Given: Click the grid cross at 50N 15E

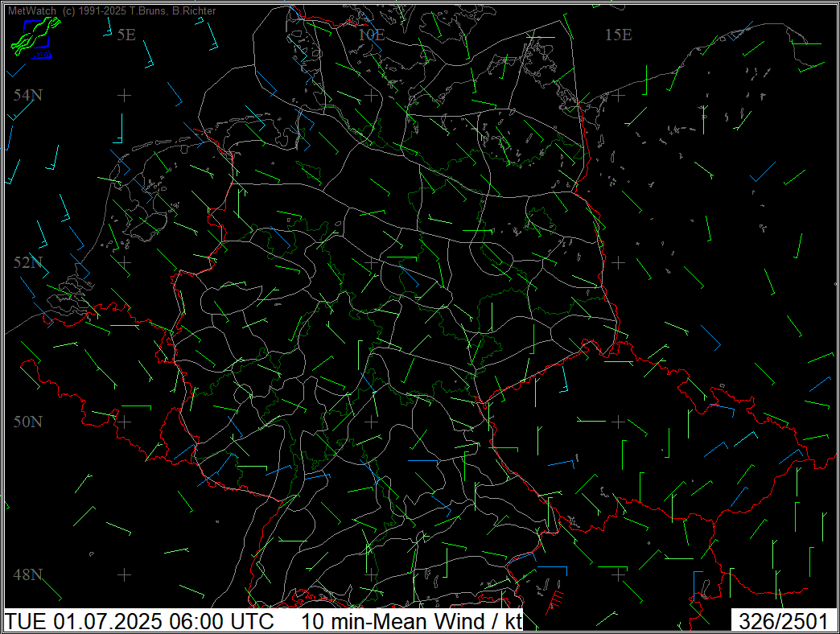Looking at the screenshot, I should point(618,422).
